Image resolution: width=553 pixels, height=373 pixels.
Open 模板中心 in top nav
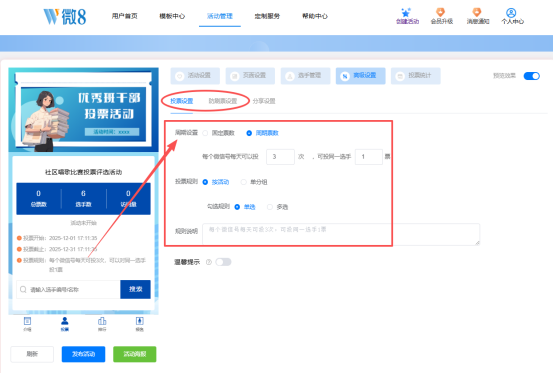(x=172, y=16)
